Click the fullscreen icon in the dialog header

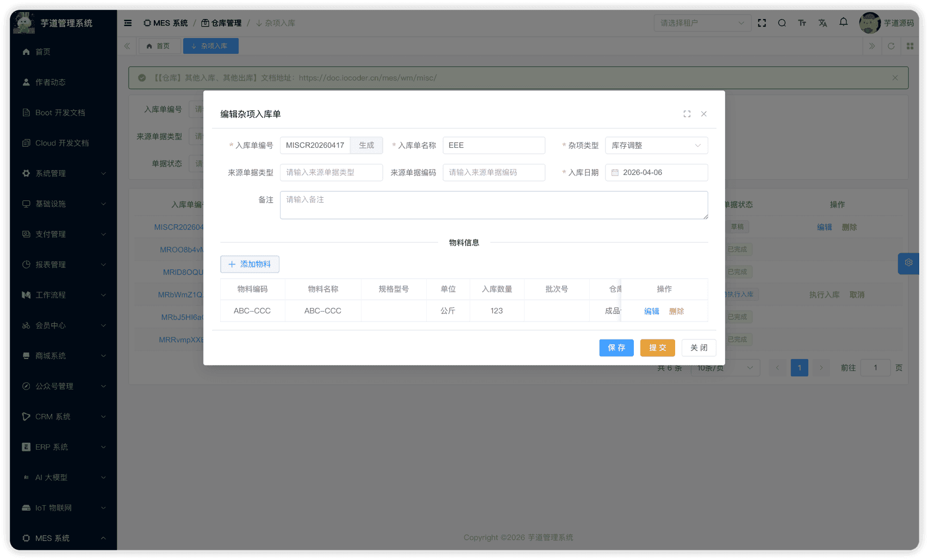[687, 114]
